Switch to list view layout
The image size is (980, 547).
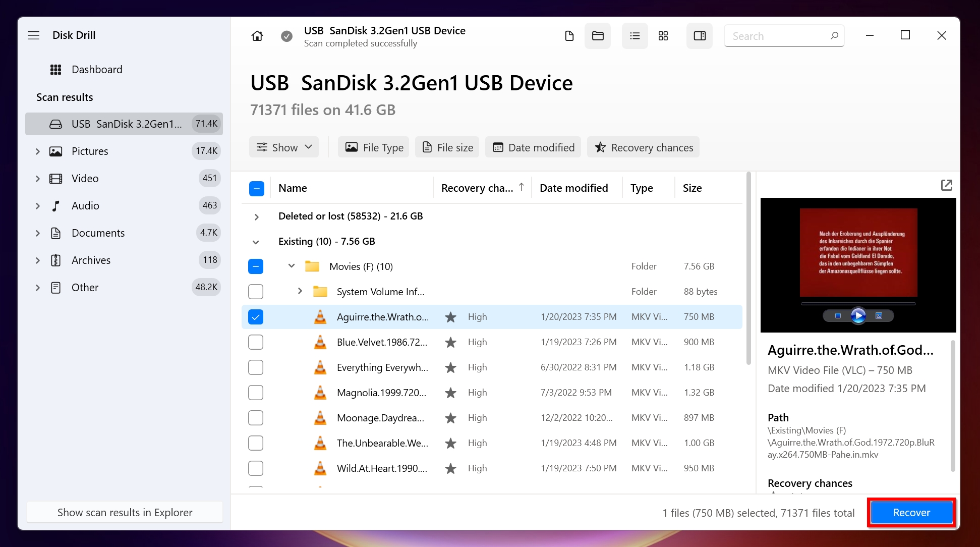[x=635, y=36]
